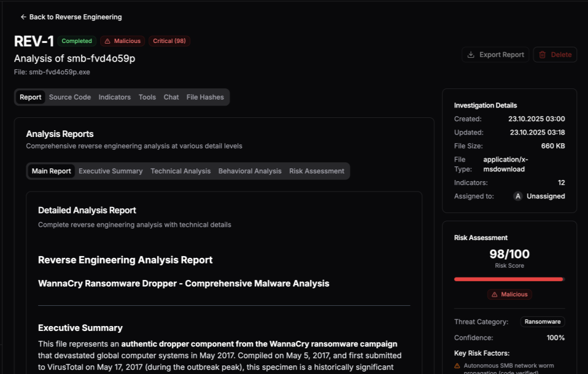The width and height of the screenshot is (588, 374).
Task: Click the red risk score progress bar
Action: pyautogui.click(x=509, y=279)
